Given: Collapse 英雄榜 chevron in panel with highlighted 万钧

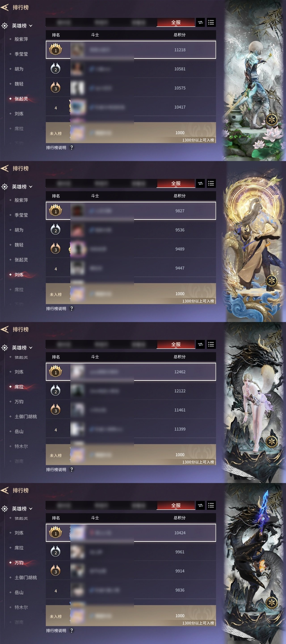Looking at the screenshot, I should 31,509.
